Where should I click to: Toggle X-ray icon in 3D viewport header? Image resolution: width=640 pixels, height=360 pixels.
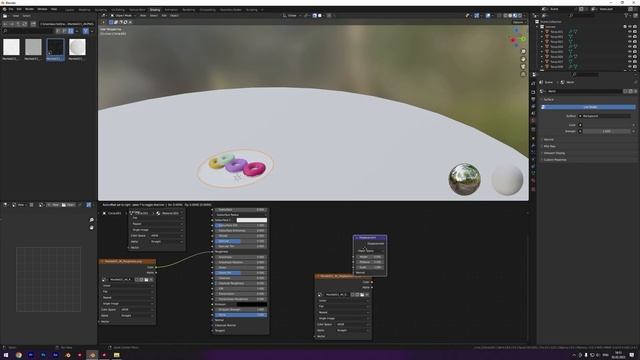[499, 16]
